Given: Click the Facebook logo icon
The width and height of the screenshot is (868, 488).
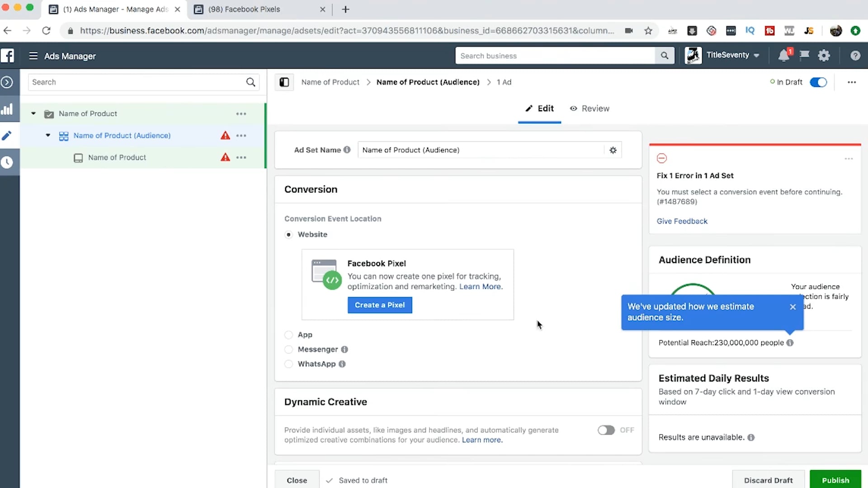Looking at the screenshot, I should 8,56.
